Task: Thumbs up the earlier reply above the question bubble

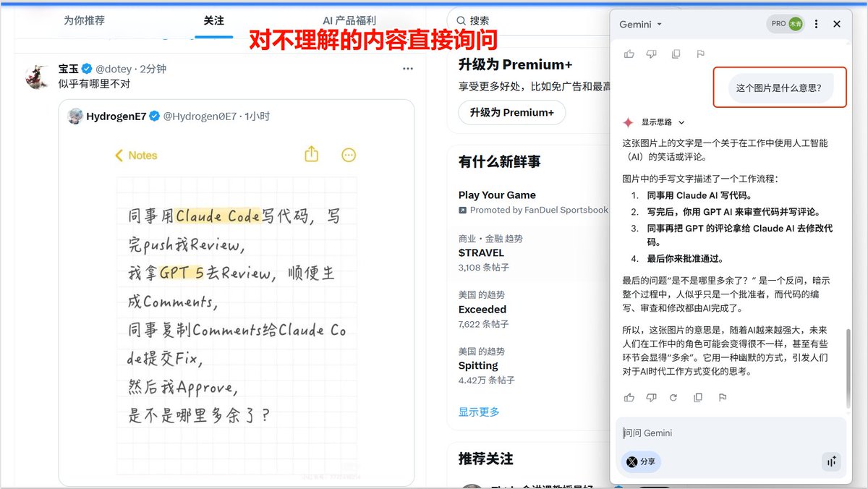Action: 629,54
